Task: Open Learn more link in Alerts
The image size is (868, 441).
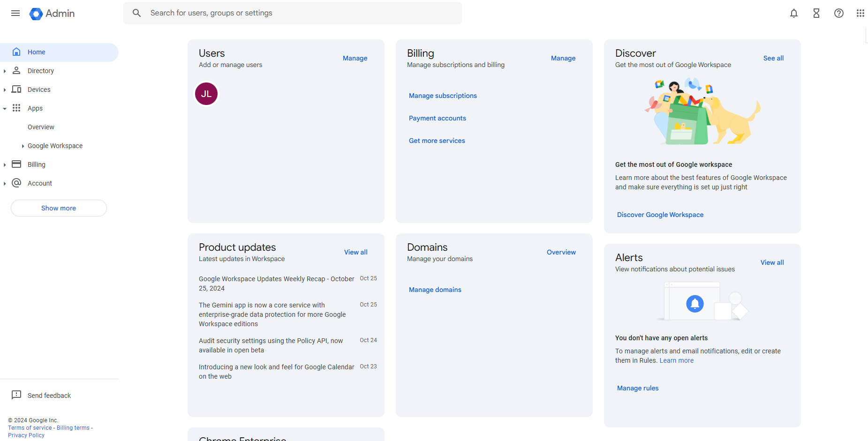Action: [x=677, y=360]
